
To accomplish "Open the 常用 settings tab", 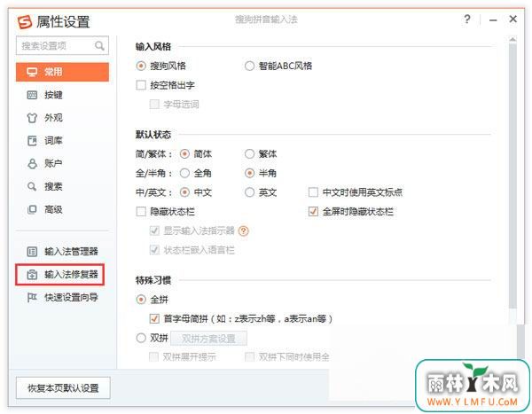I will point(62,72).
